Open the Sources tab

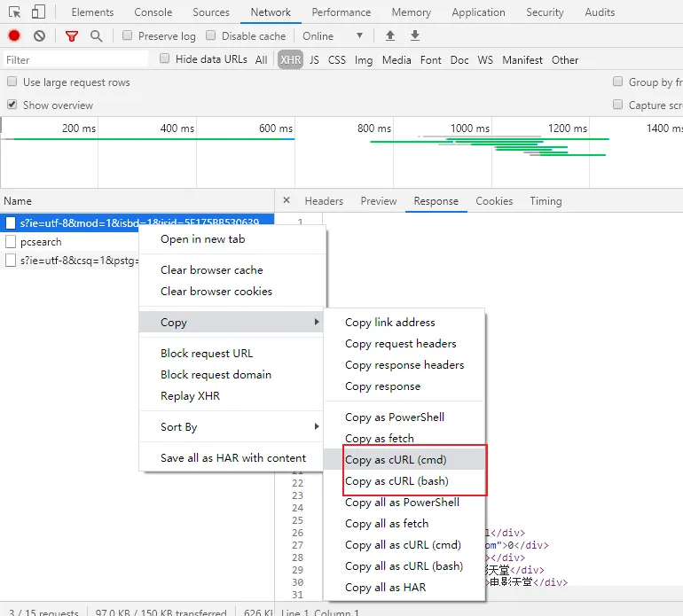[211, 12]
